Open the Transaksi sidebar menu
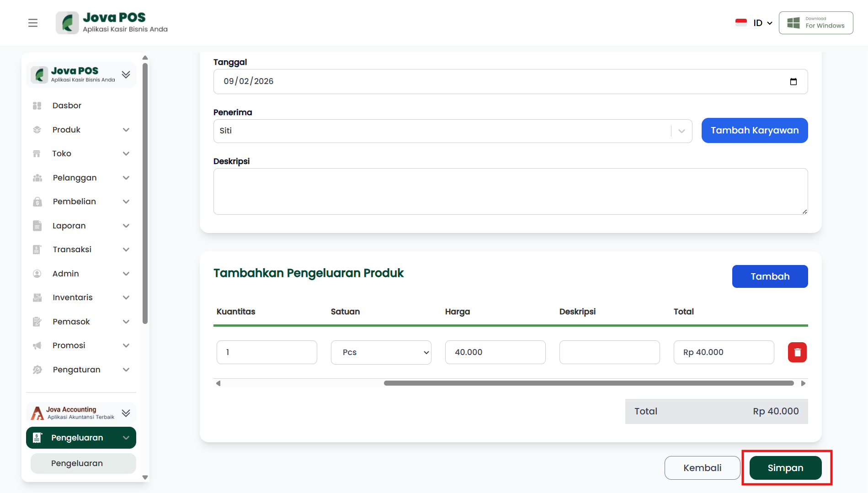 [72, 249]
